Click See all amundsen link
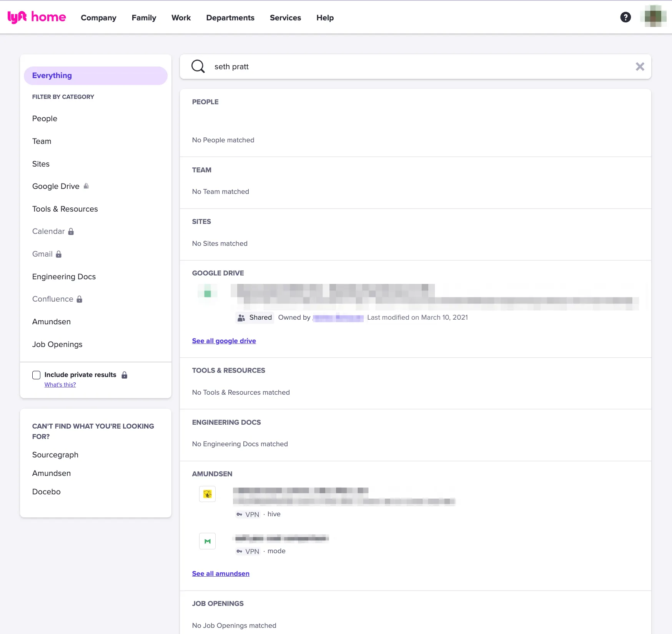 pyautogui.click(x=221, y=574)
